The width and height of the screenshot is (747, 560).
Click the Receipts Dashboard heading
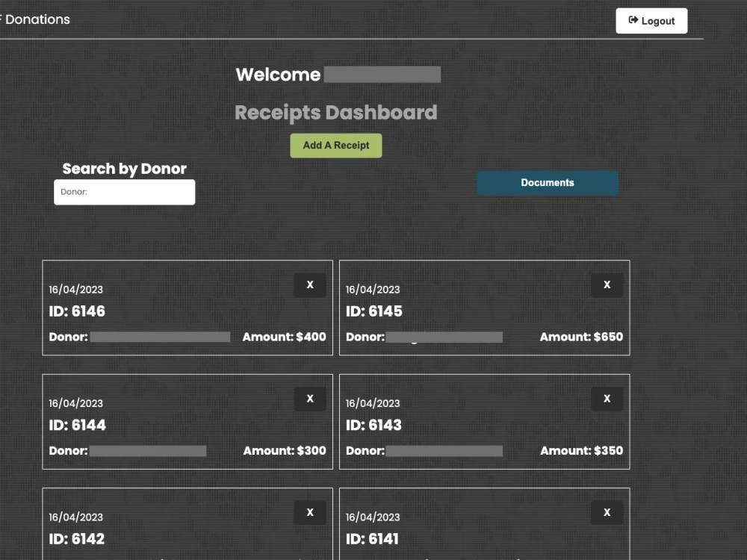[x=336, y=113]
